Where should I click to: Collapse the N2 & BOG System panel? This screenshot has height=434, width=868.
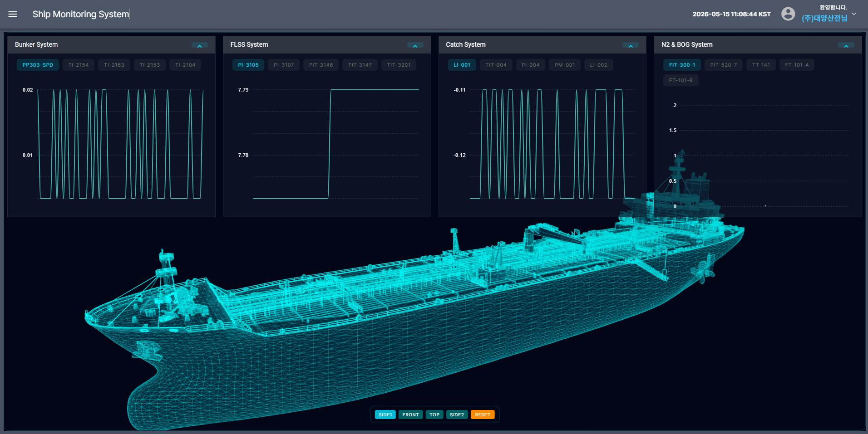tap(846, 45)
